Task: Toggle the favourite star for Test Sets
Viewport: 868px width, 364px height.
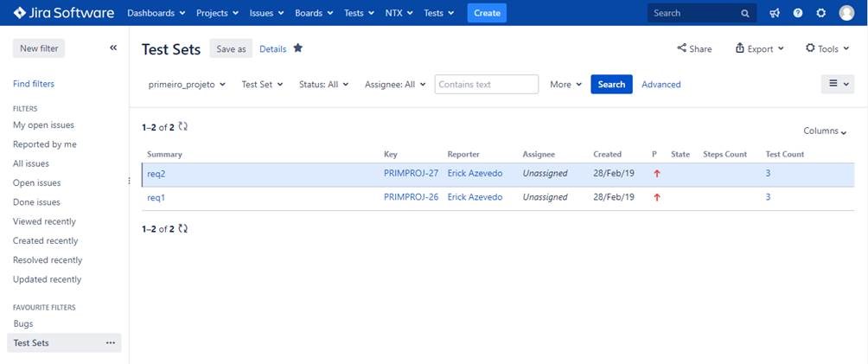Action: 297,48
